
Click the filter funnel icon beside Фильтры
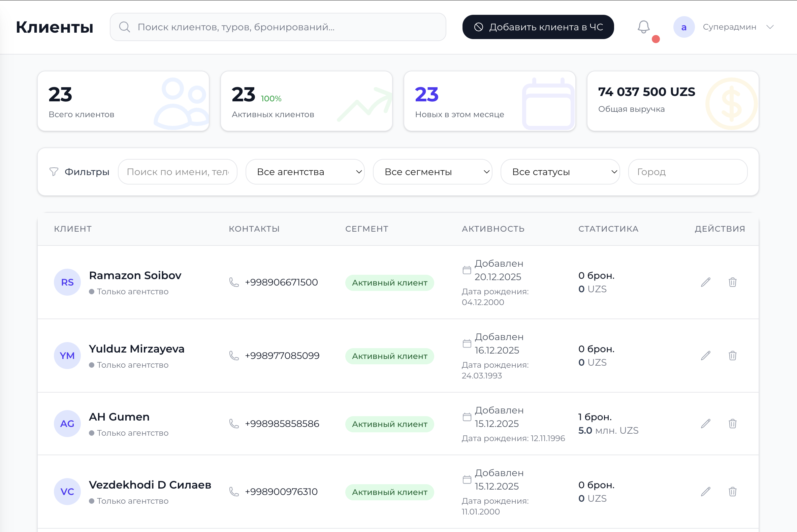tap(54, 172)
